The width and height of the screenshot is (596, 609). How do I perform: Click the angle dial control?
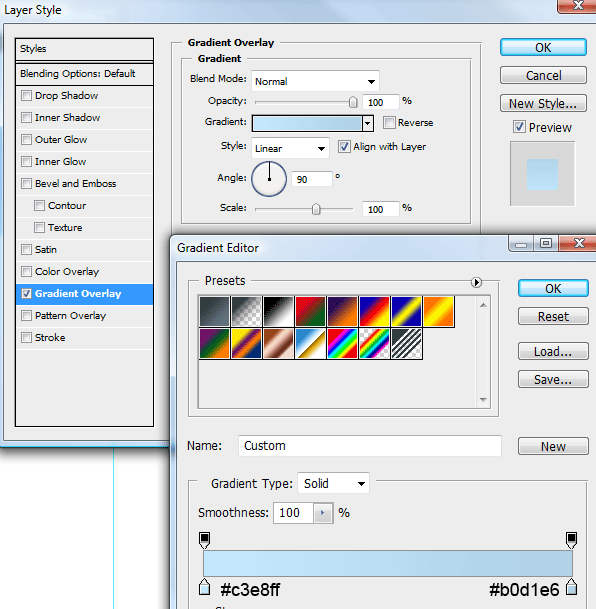coord(269,179)
